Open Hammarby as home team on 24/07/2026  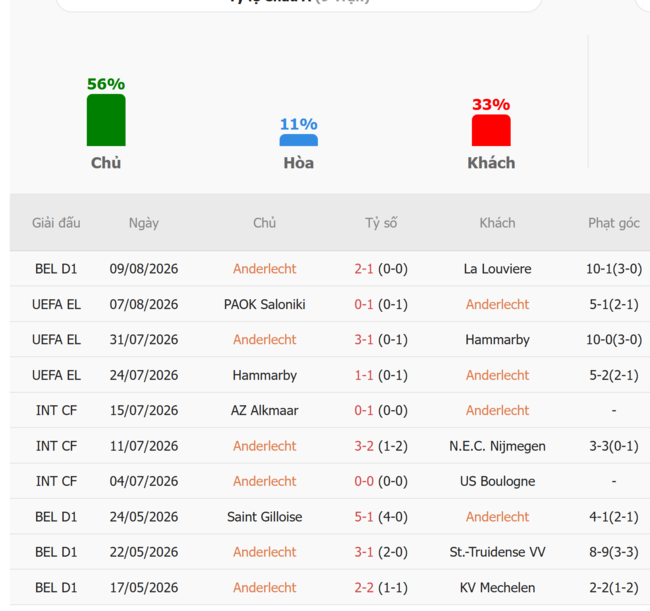[x=264, y=375]
